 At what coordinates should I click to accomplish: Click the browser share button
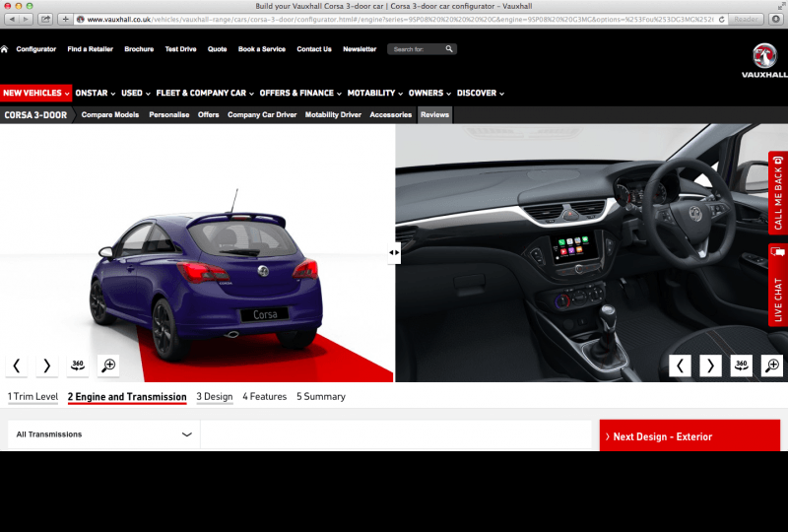(x=45, y=19)
